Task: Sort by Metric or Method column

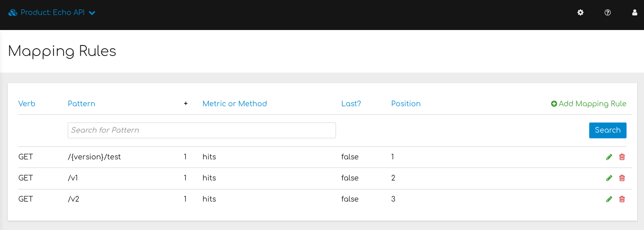Action: click(x=235, y=104)
